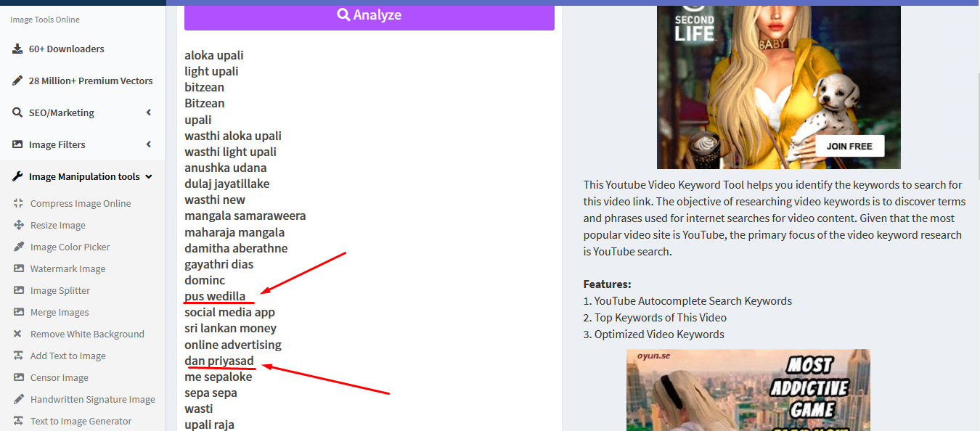Click keyword "upali raja"

point(209,424)
